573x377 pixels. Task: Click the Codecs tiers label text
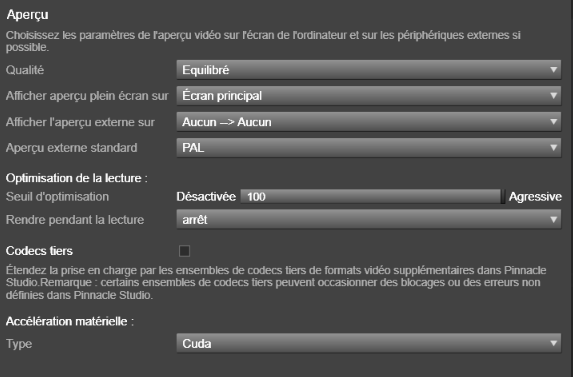[x=39, y=251]
